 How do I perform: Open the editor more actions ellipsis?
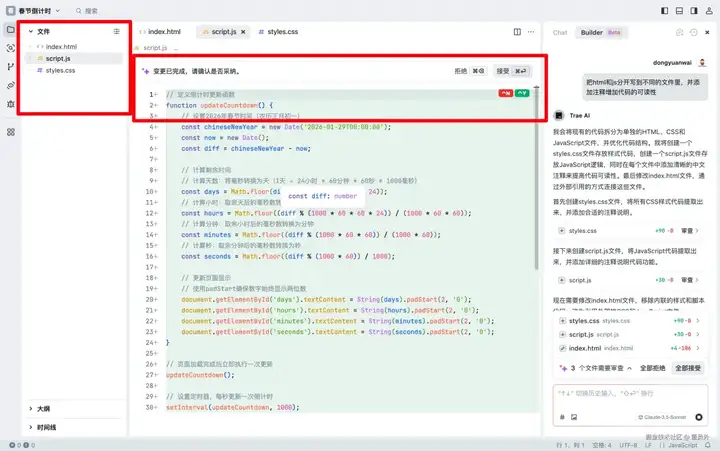pos(531,32)
